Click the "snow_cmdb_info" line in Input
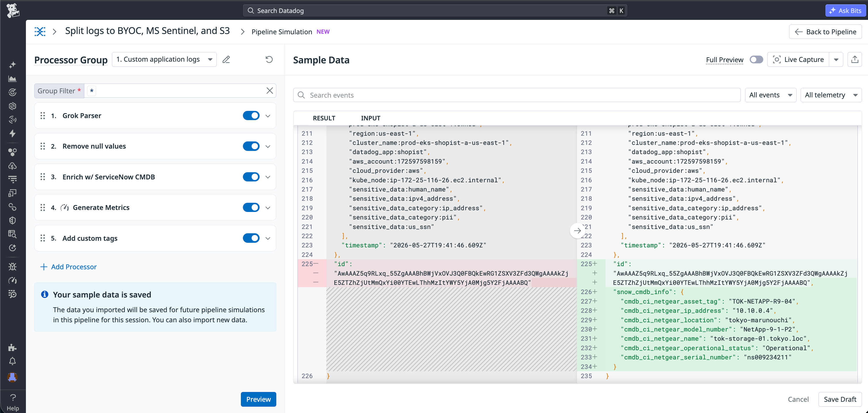 (x=648, y=292)
